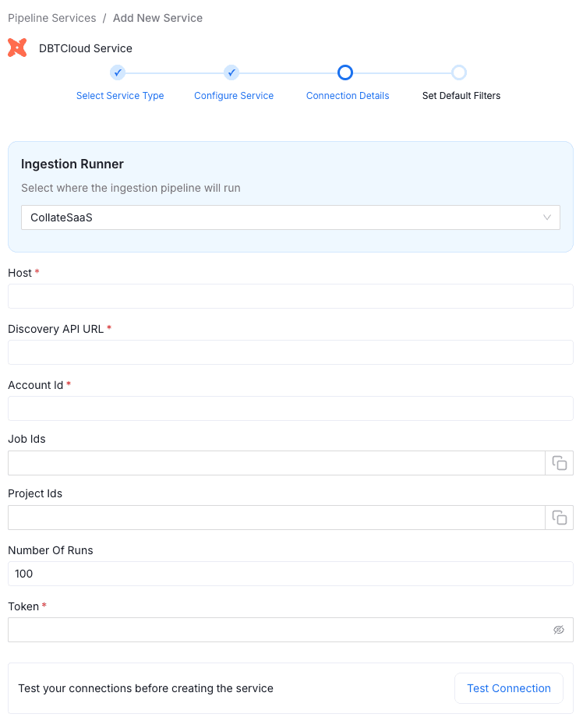Image resolution: width=583 pixels, height=728 pixels.
Task: Click the Select Service Type checkmark circle
Action: [118, 72]
